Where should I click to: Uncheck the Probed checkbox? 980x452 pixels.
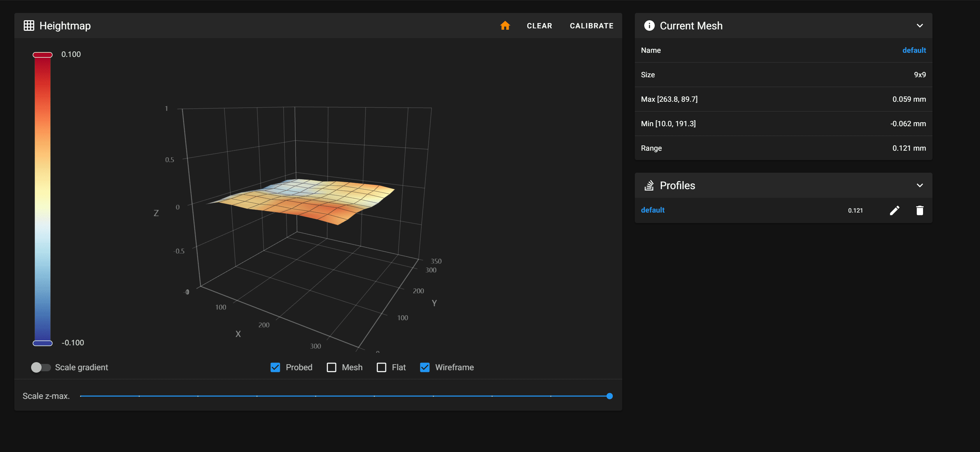tap(275, 367)
